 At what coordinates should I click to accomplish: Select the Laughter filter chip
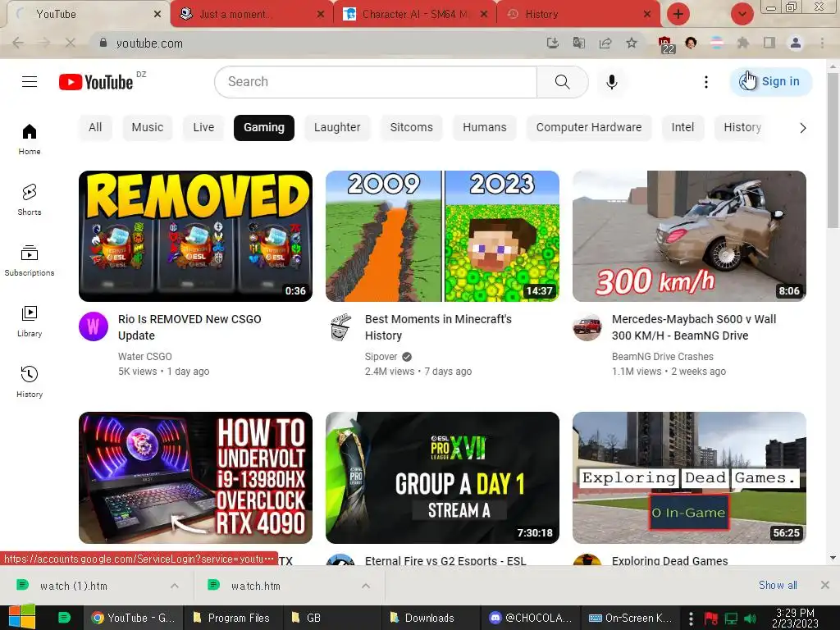point(337,127)
